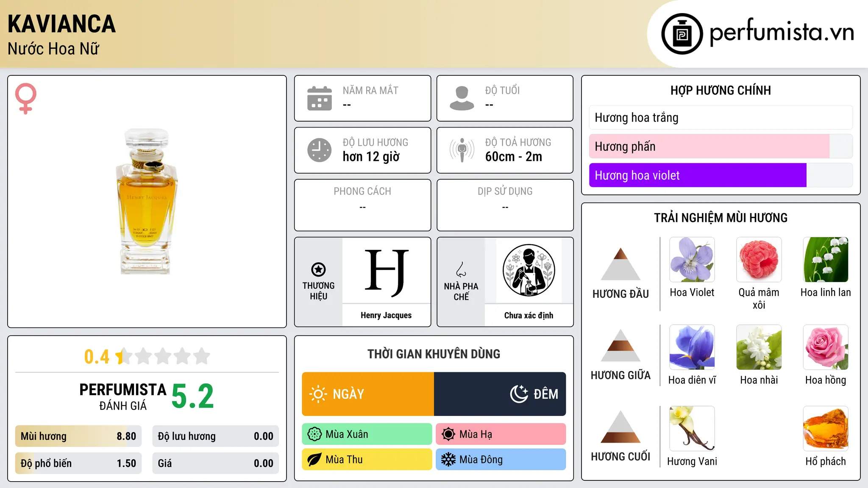This screenshot has width=868, height=488.
Task: Click the Hợp hương chính heading
Action: (x=721, y=90)
